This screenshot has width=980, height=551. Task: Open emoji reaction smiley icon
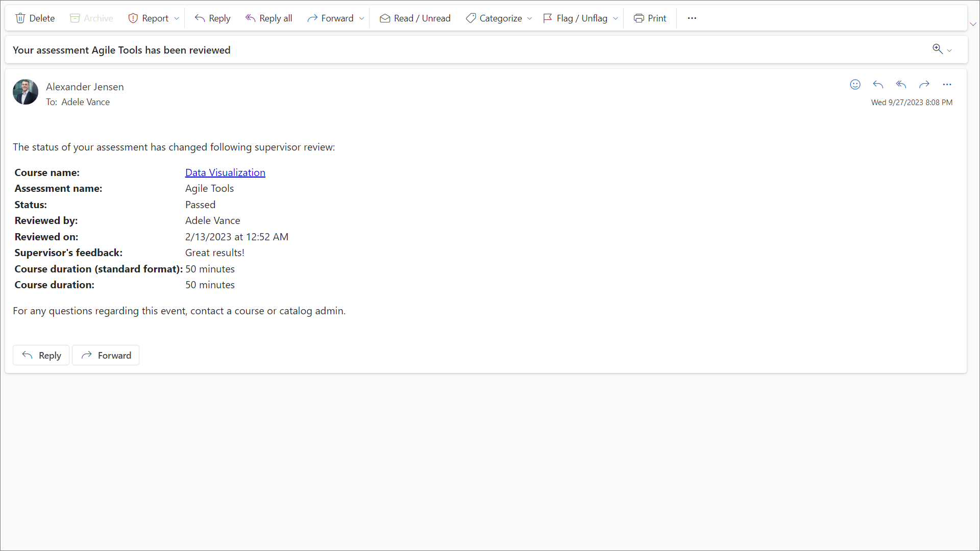click(855, 85)
